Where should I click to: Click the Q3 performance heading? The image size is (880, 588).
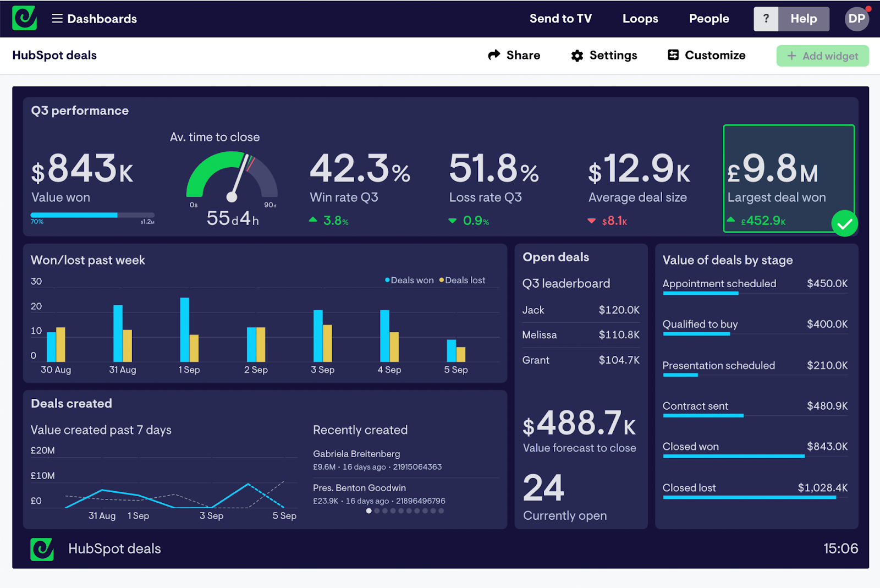pos(80,111)
